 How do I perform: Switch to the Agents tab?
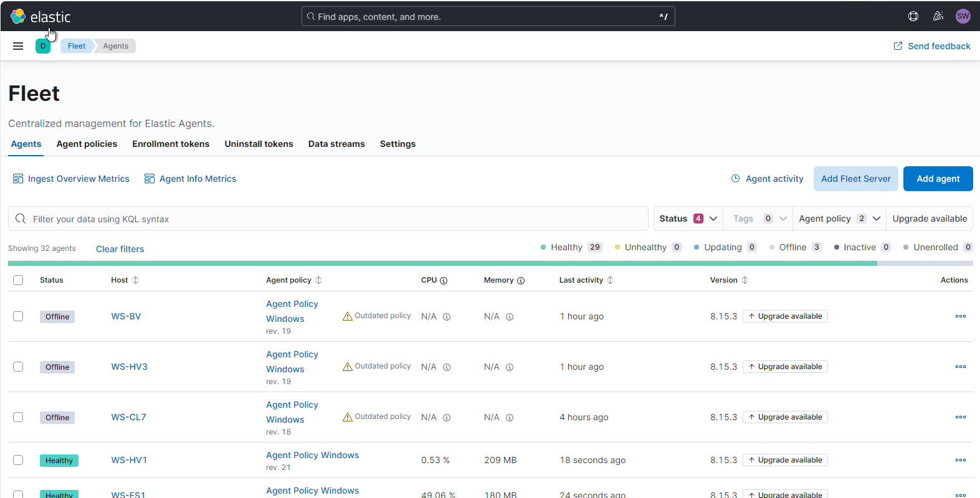pyautogui.click(x=26, y=144)
